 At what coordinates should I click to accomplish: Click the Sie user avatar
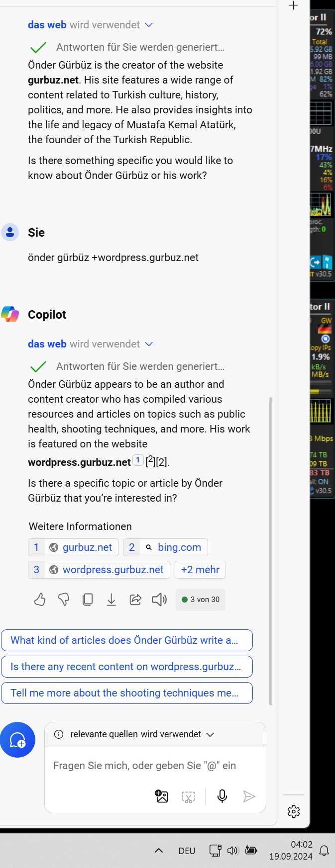(10, 232)
